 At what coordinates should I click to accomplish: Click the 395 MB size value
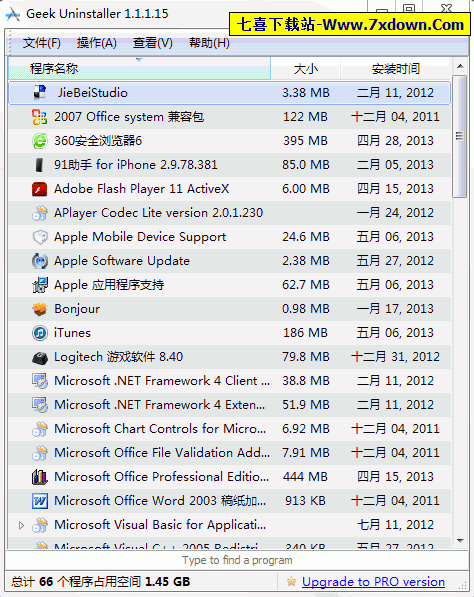tap(305, 140)
